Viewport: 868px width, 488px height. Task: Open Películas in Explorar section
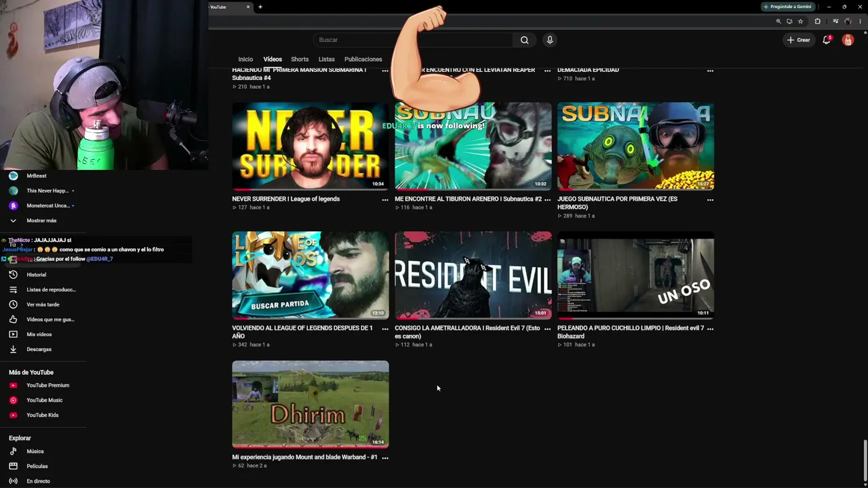click(x=28, y=466)
